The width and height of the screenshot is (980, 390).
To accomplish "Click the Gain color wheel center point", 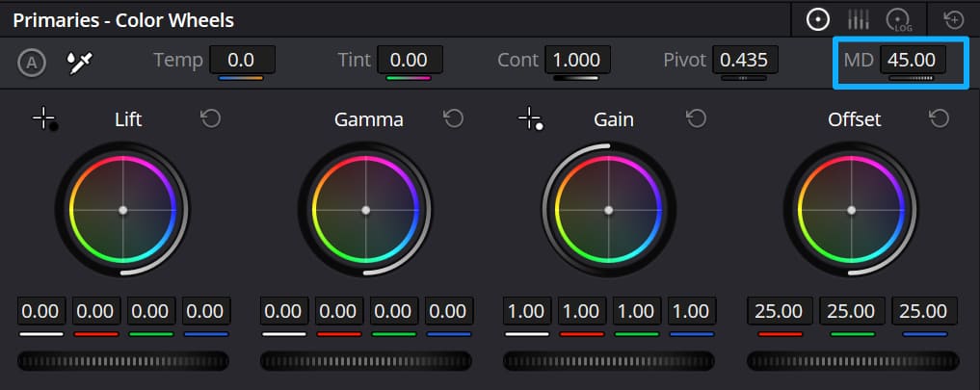I will click(x=609, y=210).
